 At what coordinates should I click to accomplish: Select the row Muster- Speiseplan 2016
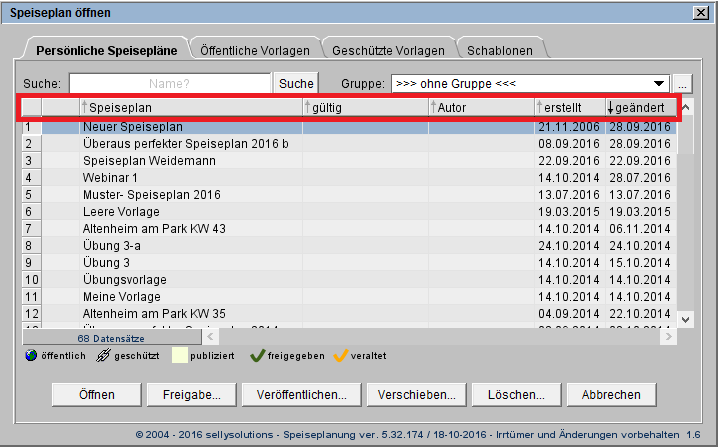349,195
